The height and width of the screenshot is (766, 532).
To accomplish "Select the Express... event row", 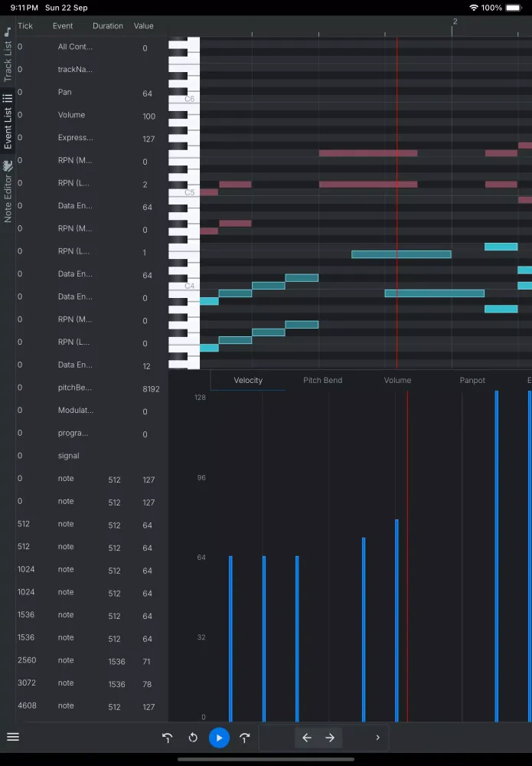I will click(x=93, y=138).
